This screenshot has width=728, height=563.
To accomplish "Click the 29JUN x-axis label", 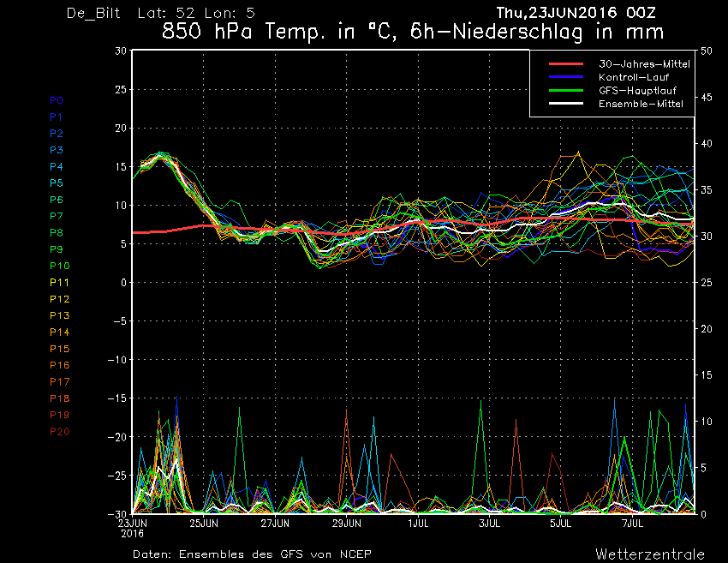I will [346, 524].
